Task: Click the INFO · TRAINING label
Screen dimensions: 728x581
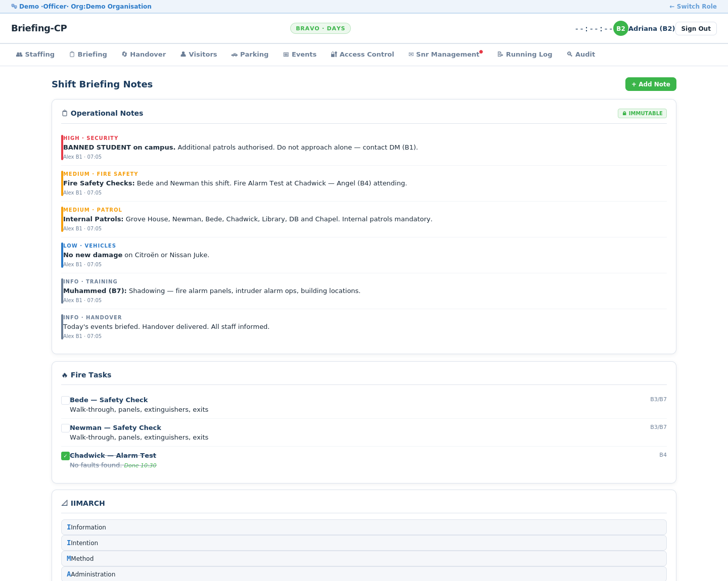Action: (90, 282)
